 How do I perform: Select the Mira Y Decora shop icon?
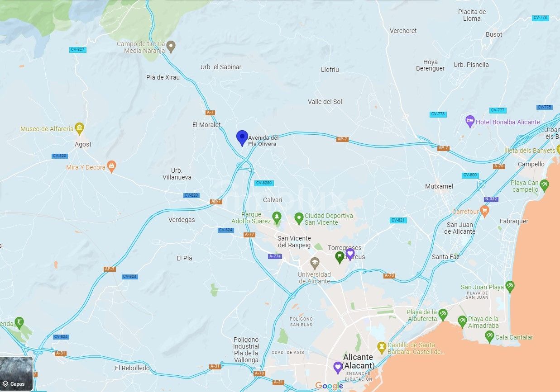point(111,166)
